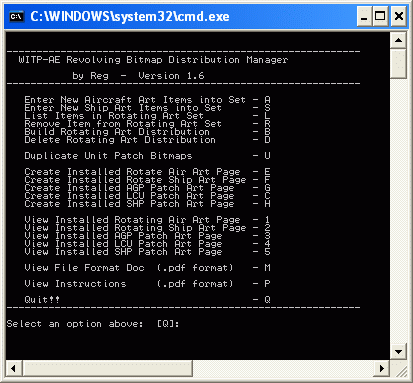Click 'Create Installed SHP Patch Art Page'
Viewport: 413px width, 383px height.
point(129,204)
